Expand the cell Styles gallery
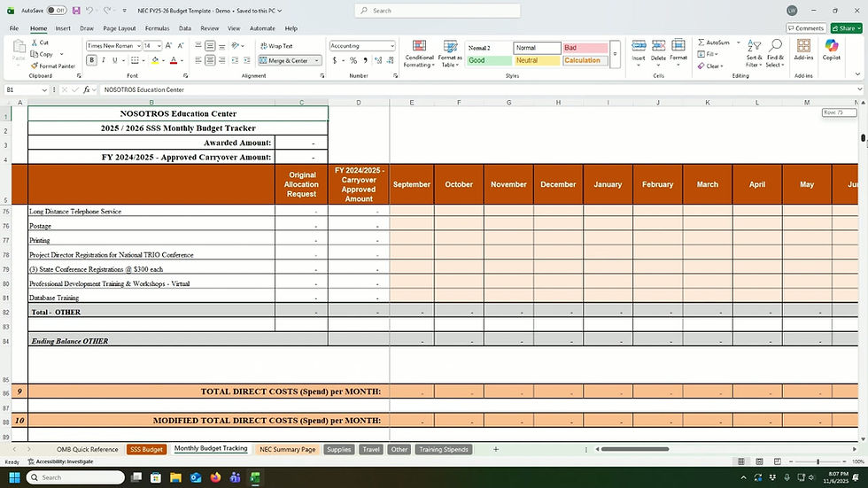The image size is (868, 488). click(615, 55)
